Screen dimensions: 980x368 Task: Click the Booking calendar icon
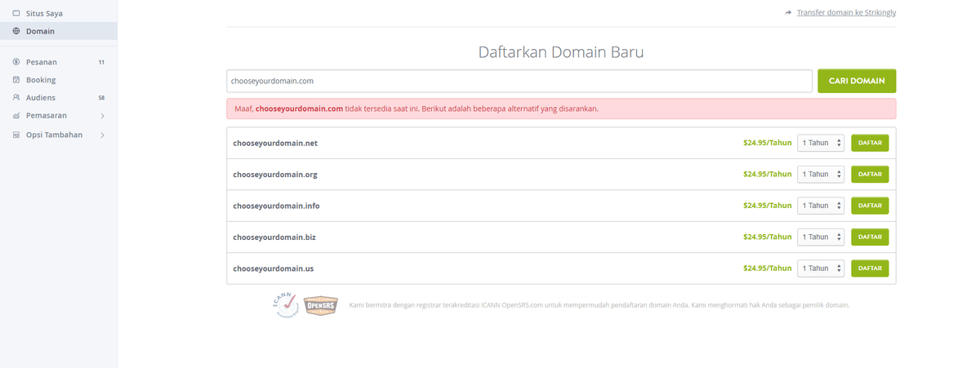[16, 80]
